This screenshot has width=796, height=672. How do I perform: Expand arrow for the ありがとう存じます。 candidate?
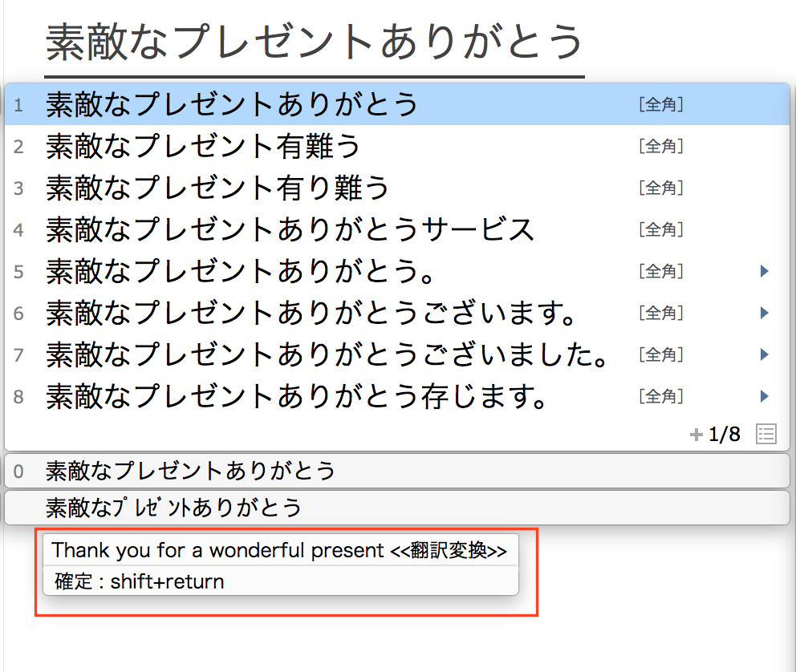click(764, 396)
